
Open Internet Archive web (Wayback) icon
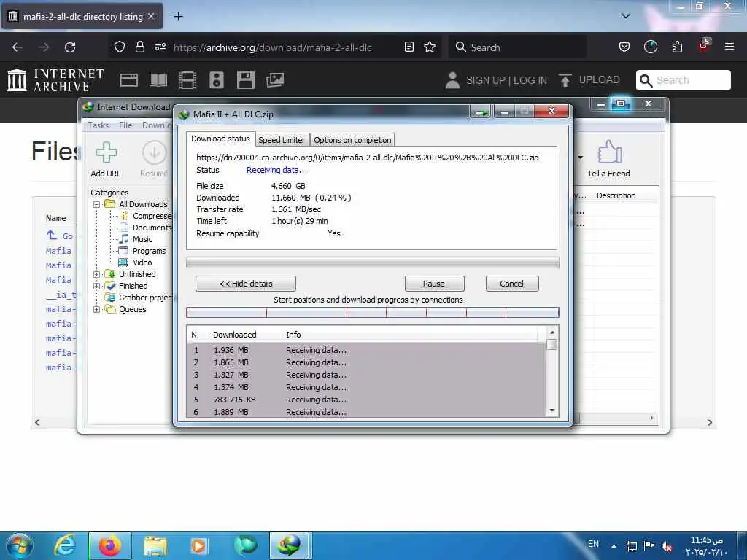point(128,80)
